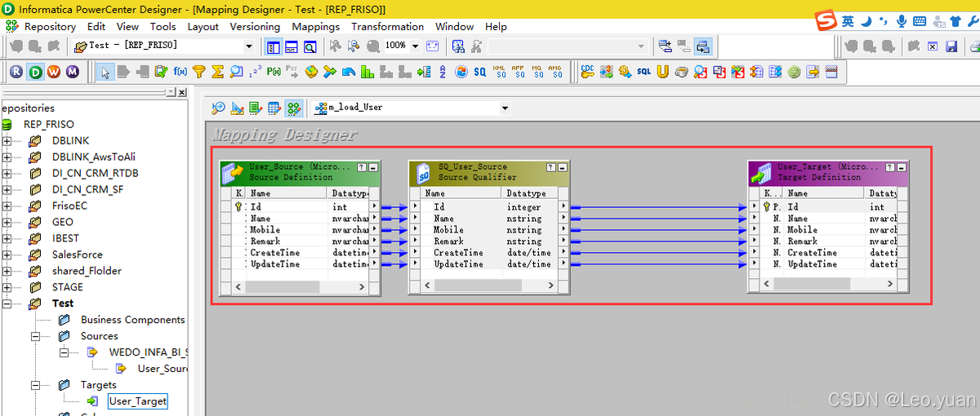Select User_Target in Targets tree
The height and width of the screenshot is (416, 980).
coord(137,401)
